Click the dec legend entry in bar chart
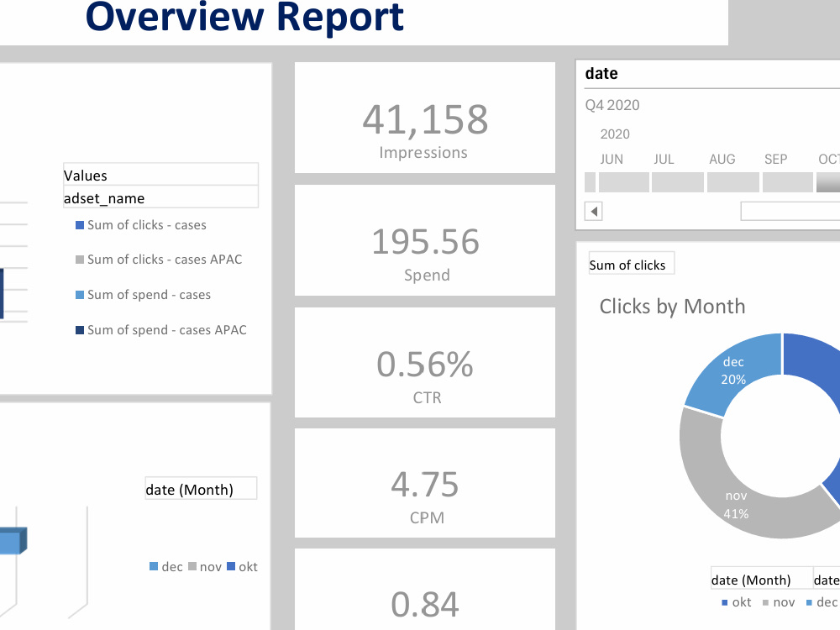The height and width of the screenshot is (630, 840). point(166,567)
